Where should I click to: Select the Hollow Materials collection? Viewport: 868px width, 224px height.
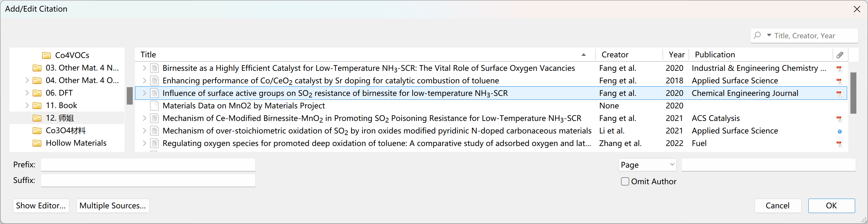click(x=76, y=143)
